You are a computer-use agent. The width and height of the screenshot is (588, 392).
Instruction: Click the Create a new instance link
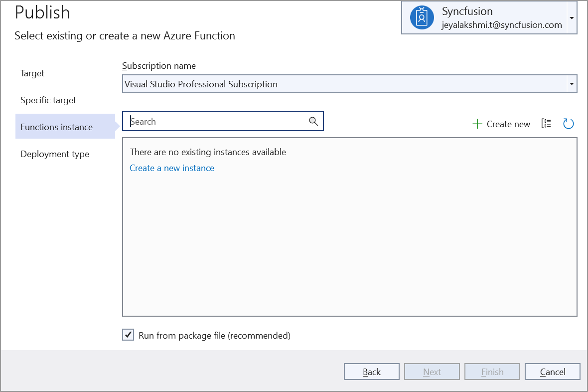click(x=171, y=168)
